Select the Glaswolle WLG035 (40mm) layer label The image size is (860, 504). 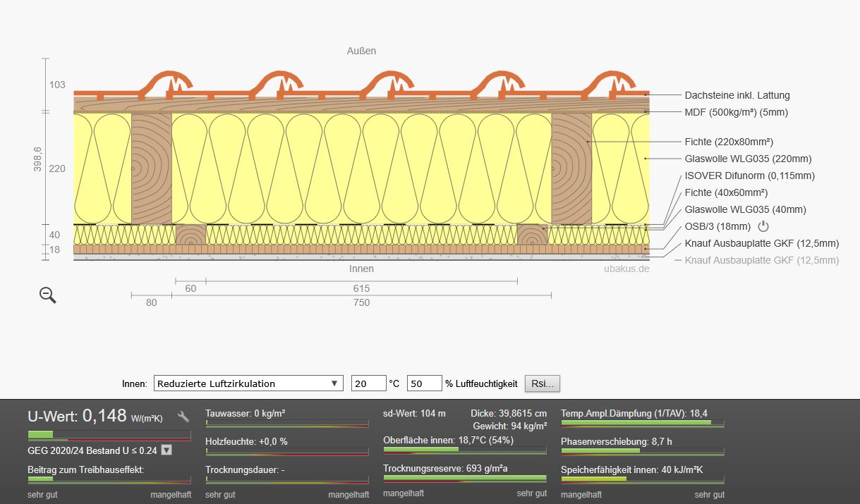(x=745, y=209)
